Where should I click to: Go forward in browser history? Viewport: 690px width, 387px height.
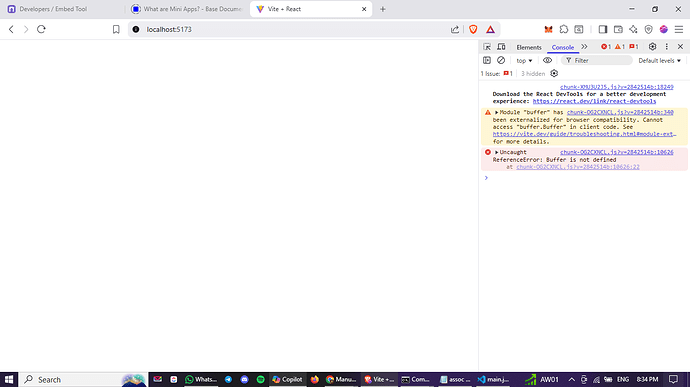[26, 29]
